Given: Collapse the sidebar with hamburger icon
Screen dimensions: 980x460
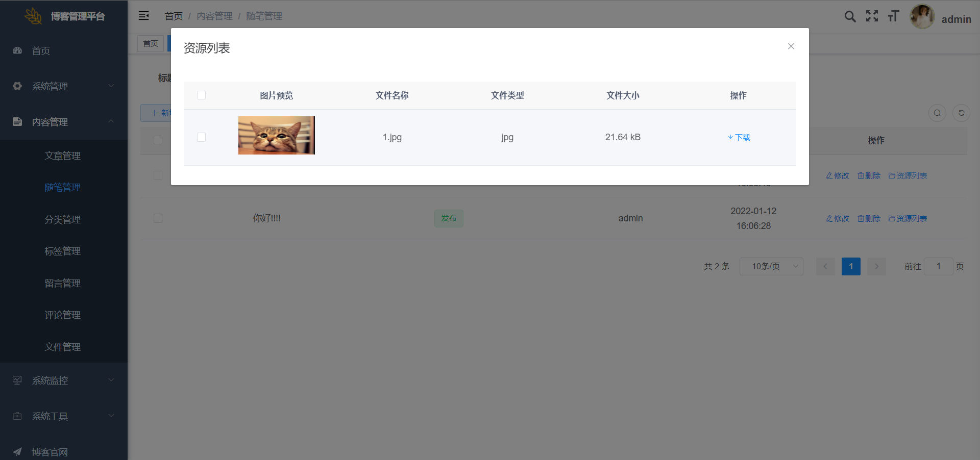Looking at the screenshot, I should tap(144, 16).
